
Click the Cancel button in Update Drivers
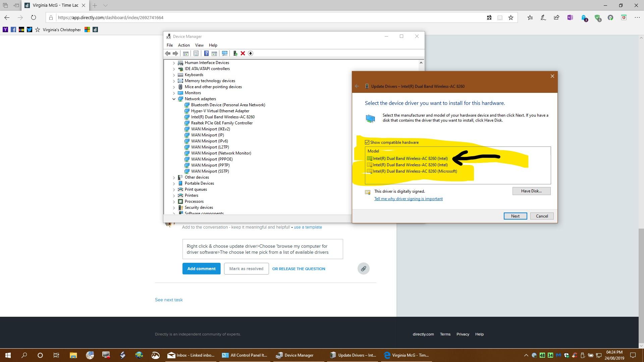click(x=542, y=216)
